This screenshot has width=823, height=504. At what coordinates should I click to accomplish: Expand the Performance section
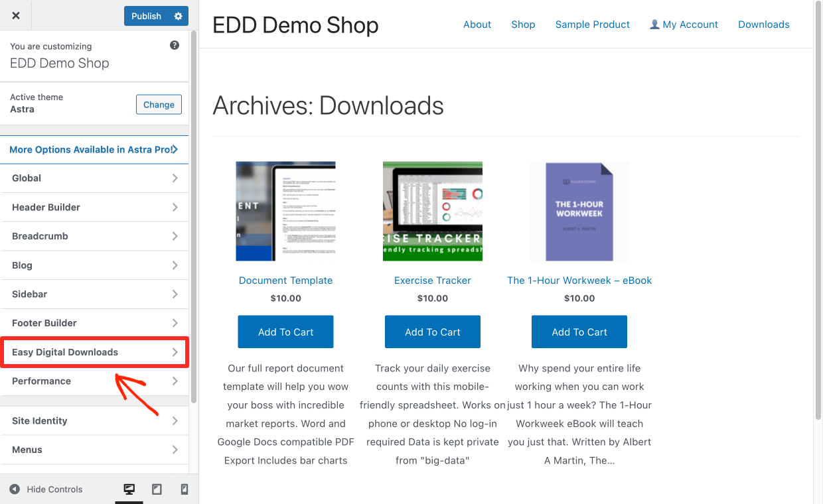pos(94,381)
